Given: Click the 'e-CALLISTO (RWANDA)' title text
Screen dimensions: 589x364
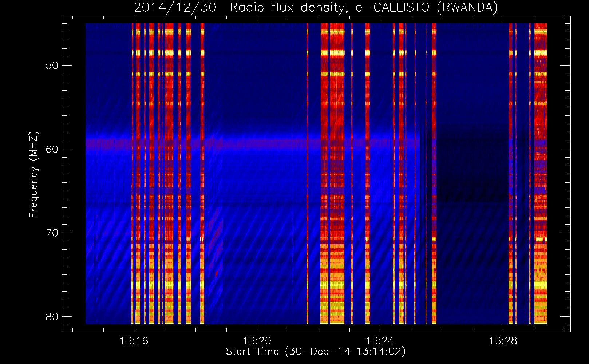Looking at the screenshot, I should [427, 8].
